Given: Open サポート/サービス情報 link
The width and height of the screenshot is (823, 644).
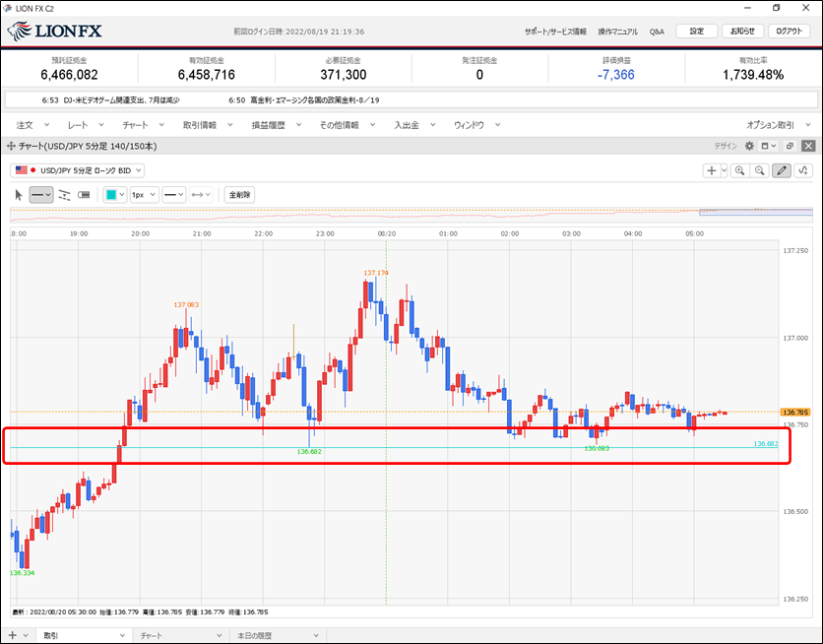Looking at the screenshot, I should pyautogui.click(x=555, y=32).
